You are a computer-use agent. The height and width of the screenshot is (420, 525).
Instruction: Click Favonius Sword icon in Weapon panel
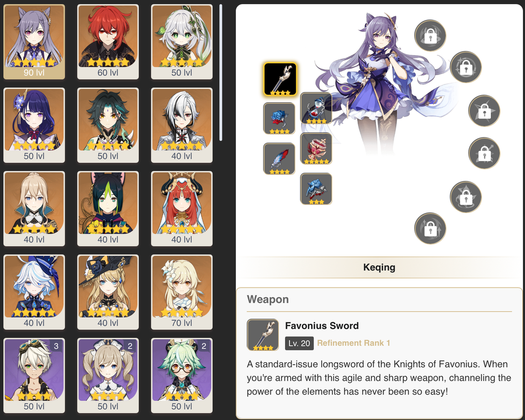(263, 335)
